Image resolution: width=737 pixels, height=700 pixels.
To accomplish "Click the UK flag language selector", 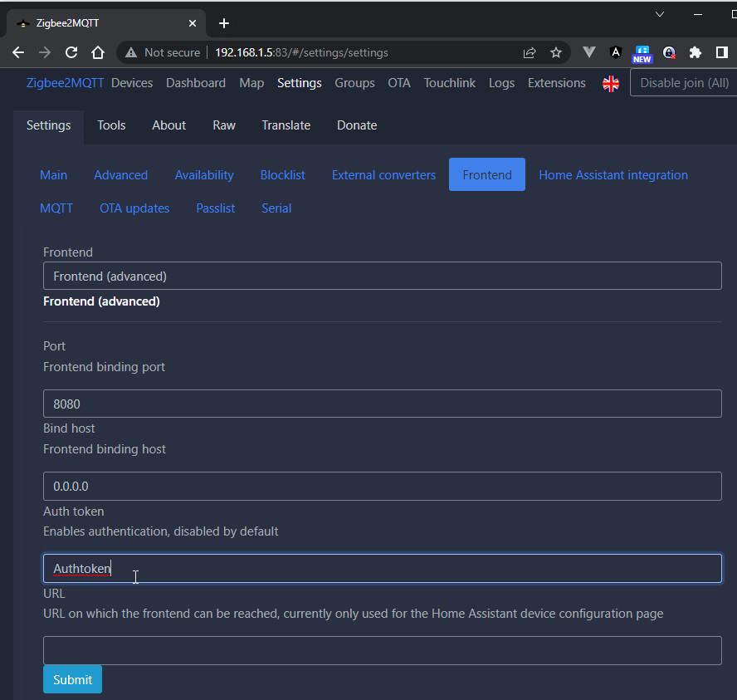I will pyautogui.click(x=611, y=83).
